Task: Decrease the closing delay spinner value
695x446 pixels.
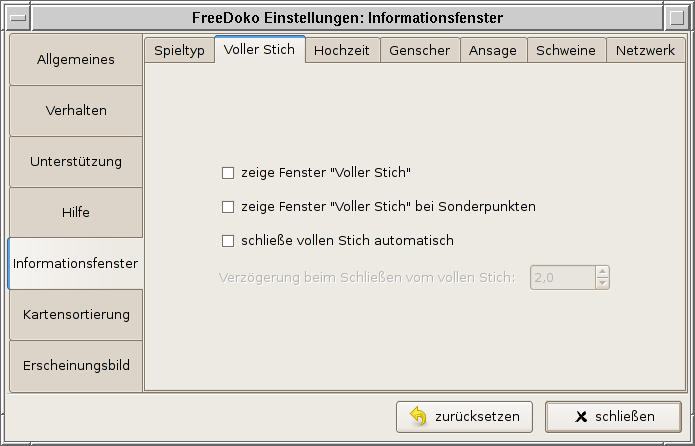Action: tap(602, 283)
